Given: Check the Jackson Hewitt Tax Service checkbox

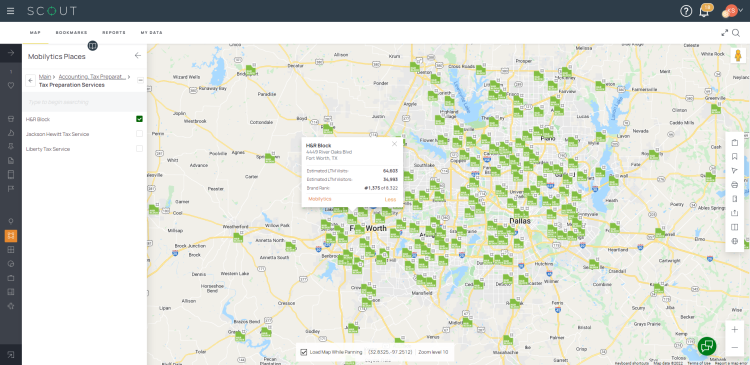Looking at the screenshot, I should 139,133.
